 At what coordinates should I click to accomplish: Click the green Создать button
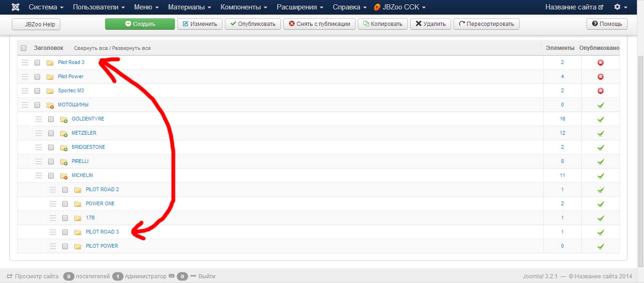tap(140, 24)
